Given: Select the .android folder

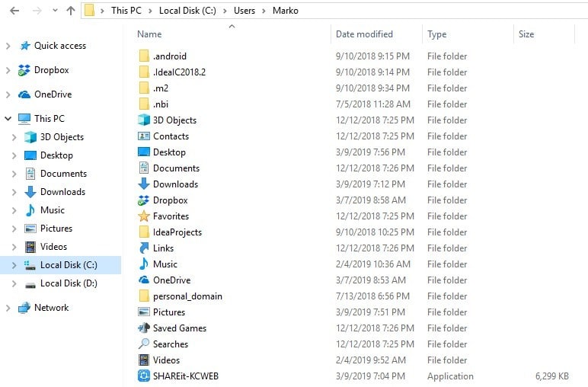Looking at the screenshot, I should [170, 56].
